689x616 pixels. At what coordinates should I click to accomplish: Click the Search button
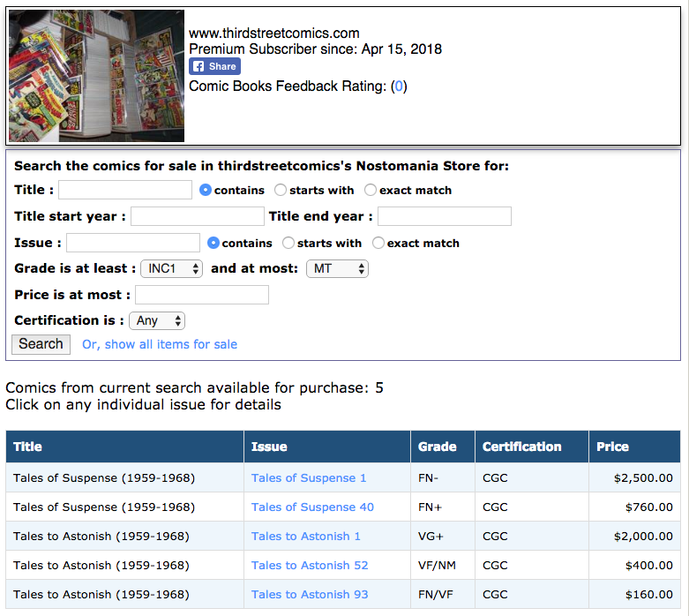(41, 344)
